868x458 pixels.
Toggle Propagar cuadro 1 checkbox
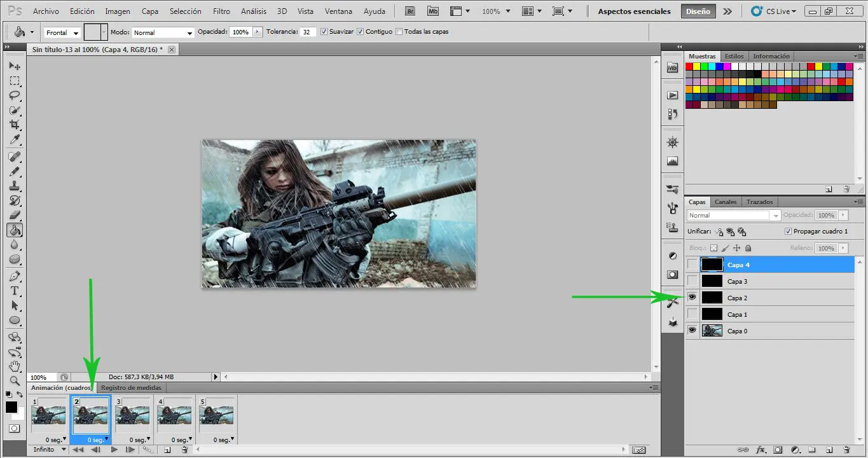[x=789, y=232]
